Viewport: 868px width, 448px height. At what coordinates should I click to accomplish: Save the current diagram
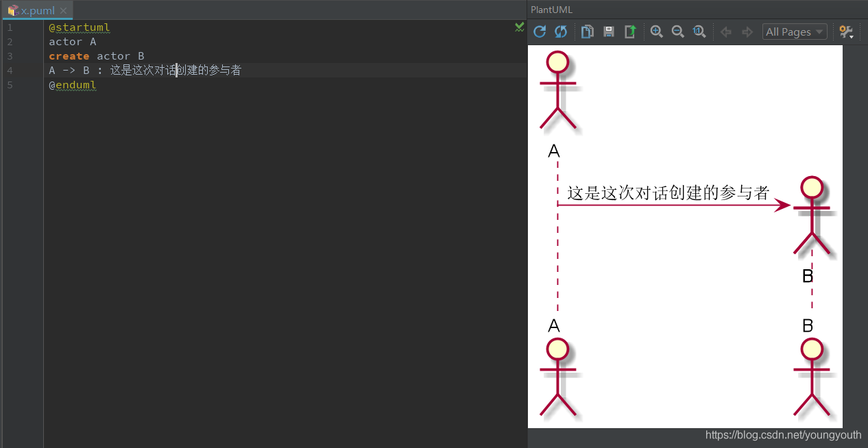click(609, 32)
